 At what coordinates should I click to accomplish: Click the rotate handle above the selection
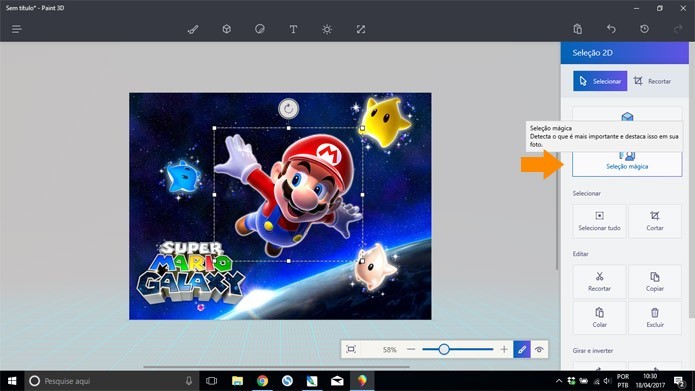click(x=289, y=109)
